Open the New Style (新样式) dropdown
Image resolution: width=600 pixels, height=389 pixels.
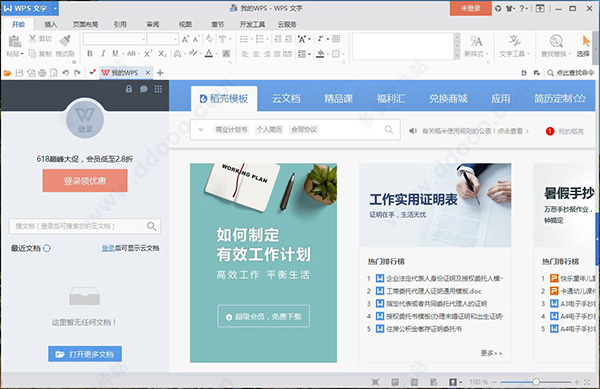coord(476,46)
